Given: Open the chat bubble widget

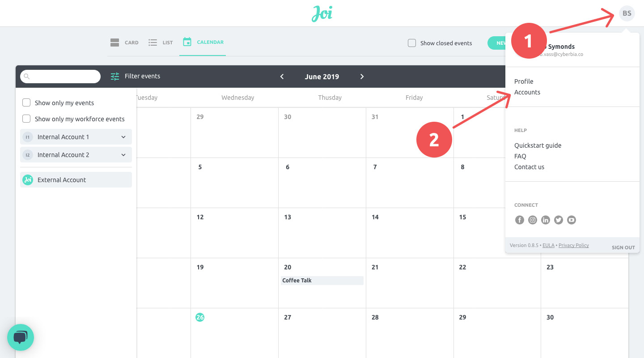Looking at the screenshot, I should pos(21,337).
